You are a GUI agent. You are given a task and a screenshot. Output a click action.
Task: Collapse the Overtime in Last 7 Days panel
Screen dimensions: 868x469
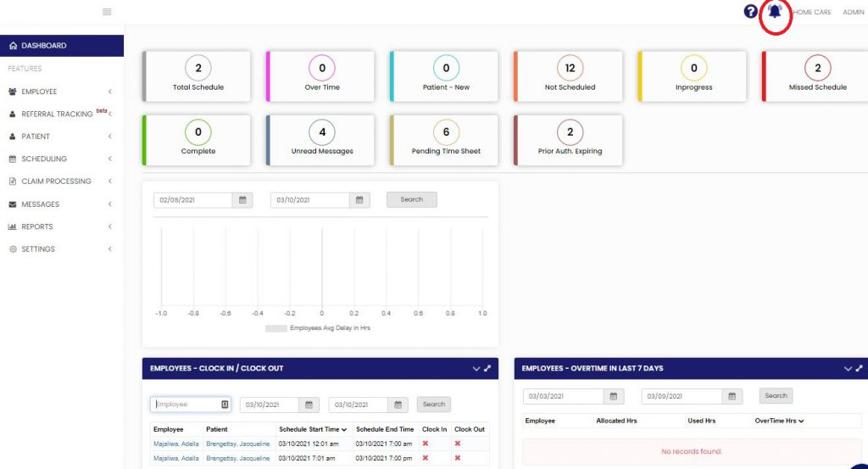848,369
